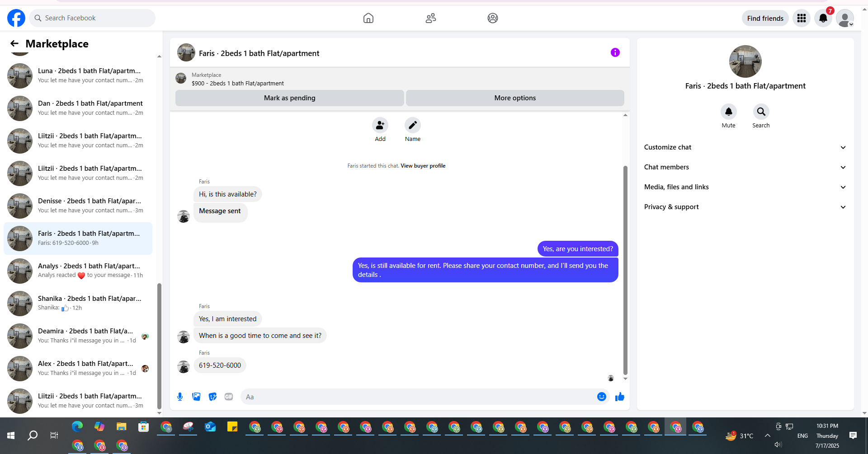Open the Friends icon in top navigation
This screenshot has width=868, height=454.
tap(431, 18)
